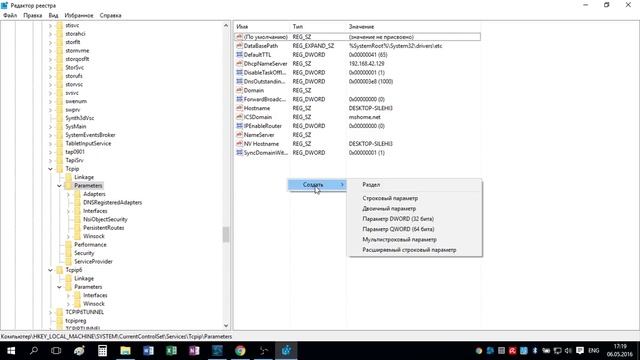This screenshot has height=360, width=640.
Task: Open Word from the taskbar
Action: (x=149, y=351)
